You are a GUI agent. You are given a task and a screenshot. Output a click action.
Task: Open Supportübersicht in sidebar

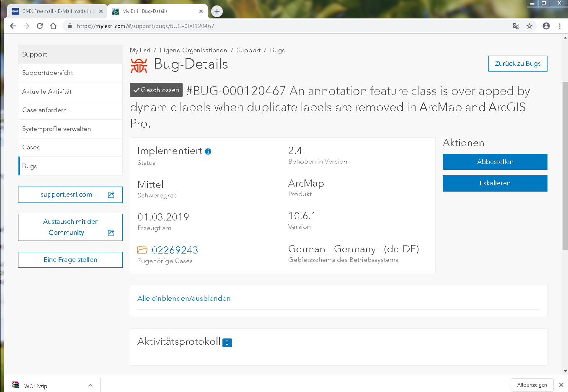coord(70,73)
